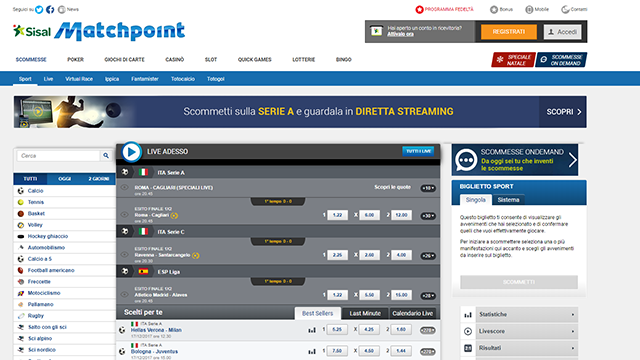The height and width of the screenshot is (360, 640).
Task: Expand +30 markets for Roma - Cagliari
Action: pos(428,216)
